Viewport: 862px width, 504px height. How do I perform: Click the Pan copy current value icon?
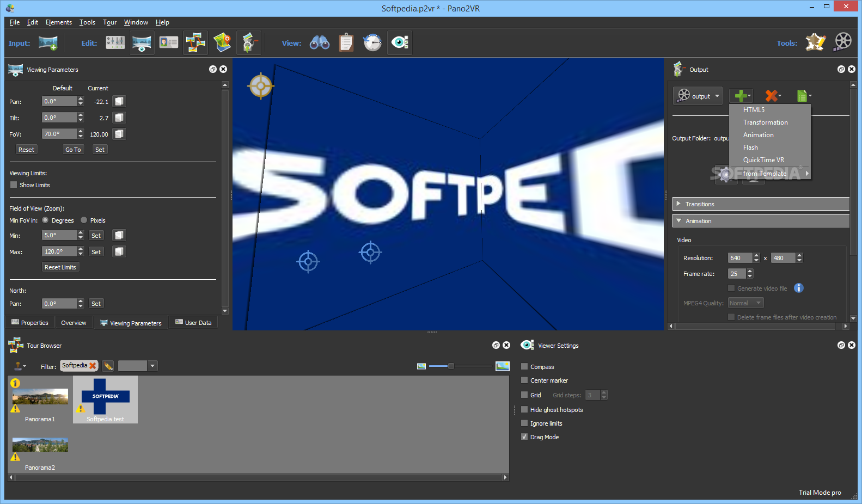click(x=119, y=101)
